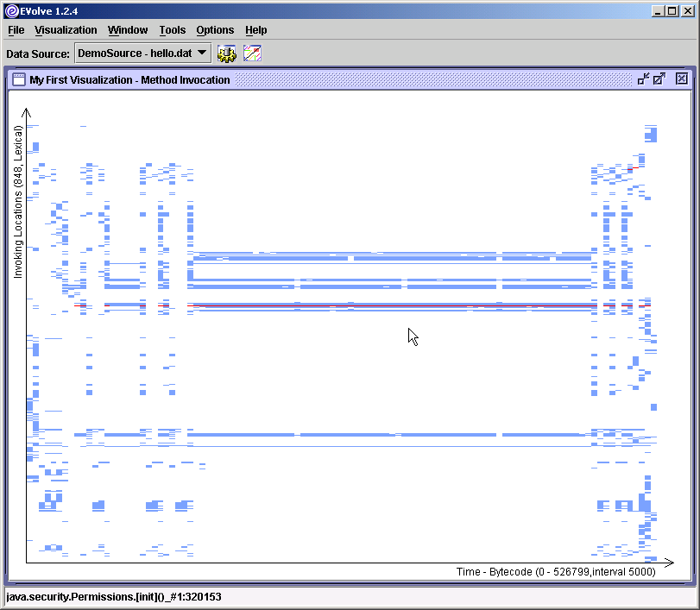This screenshot has width=700, height=610.
Task: Click the internal frame window menu icon
Action: click(x=19, y=79)
